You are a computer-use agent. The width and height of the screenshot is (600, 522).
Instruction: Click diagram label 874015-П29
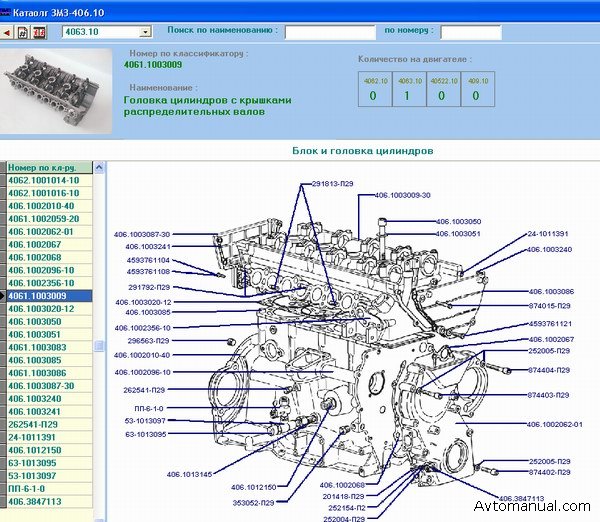(x=549, y=306)
